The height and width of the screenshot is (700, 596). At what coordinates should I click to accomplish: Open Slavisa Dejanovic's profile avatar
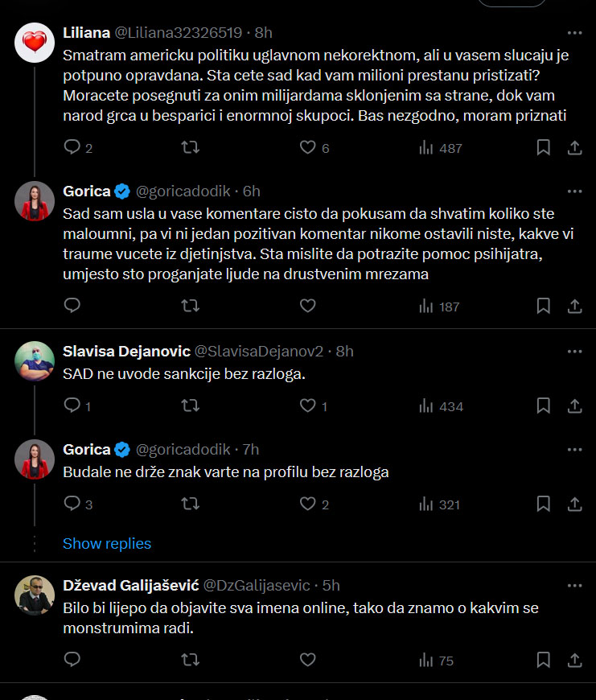(35, 361)
